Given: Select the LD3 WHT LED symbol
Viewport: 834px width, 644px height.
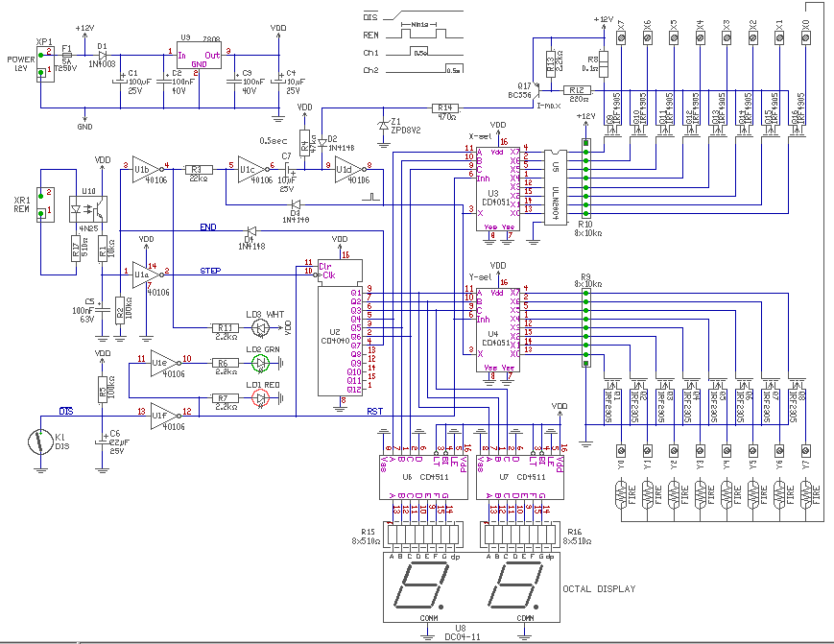Looking at the screenshot, I should click(260, 327).
